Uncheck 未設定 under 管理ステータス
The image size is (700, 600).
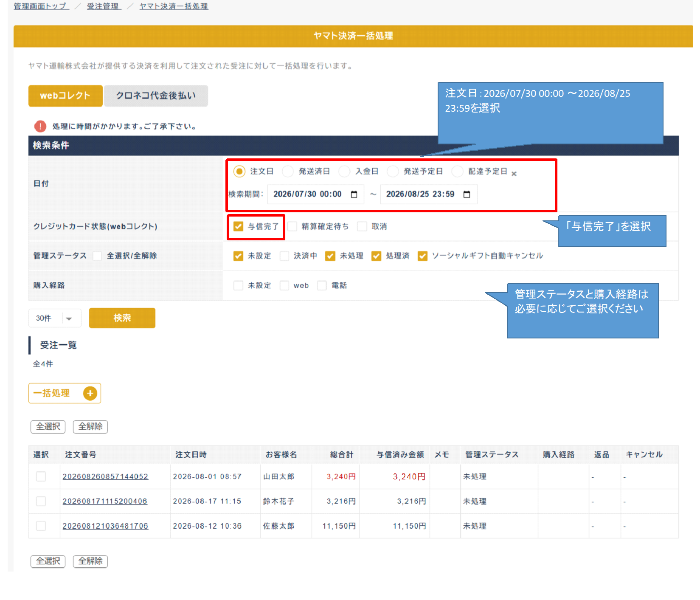tap(238, 256)
